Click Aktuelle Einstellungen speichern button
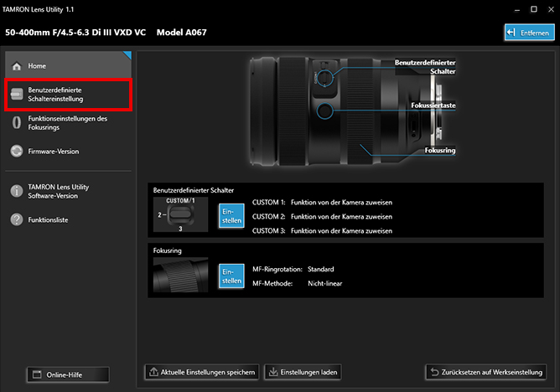560x392 pixels. 202,372
